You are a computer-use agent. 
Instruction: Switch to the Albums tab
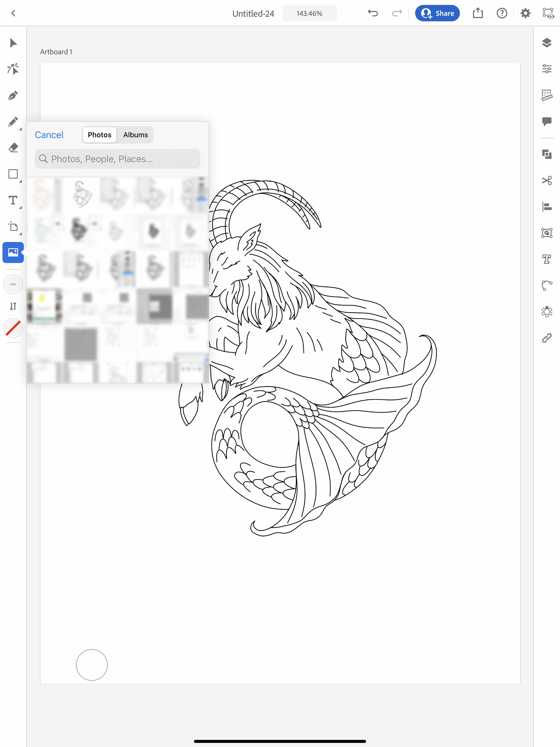click(x=135, y=135)
